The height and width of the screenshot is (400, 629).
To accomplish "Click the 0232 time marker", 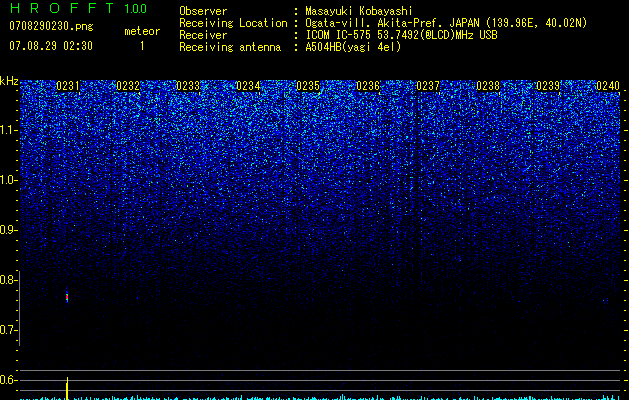I will [128, 86].
